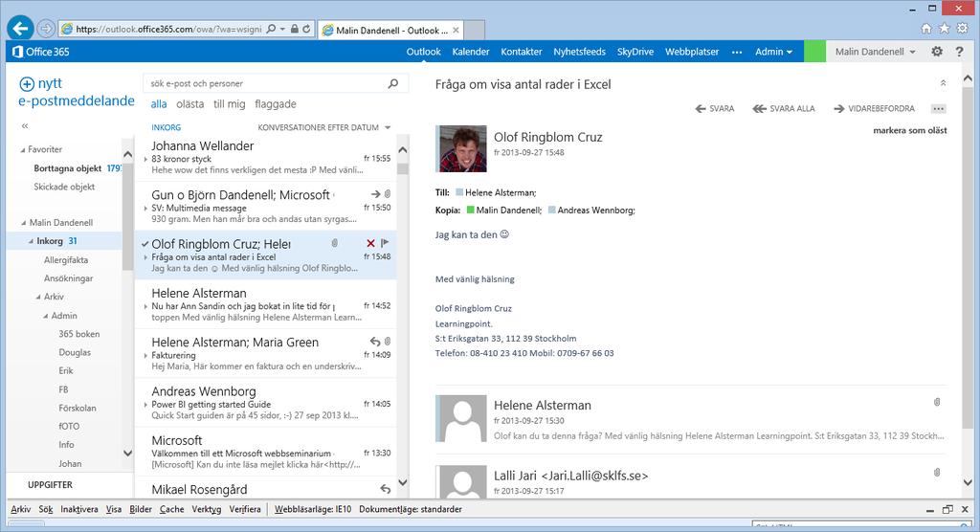Image resolution: width=980 pixels, height=532 pixels.
Task: Click the browser back arrow button
Action: (21, 28)
